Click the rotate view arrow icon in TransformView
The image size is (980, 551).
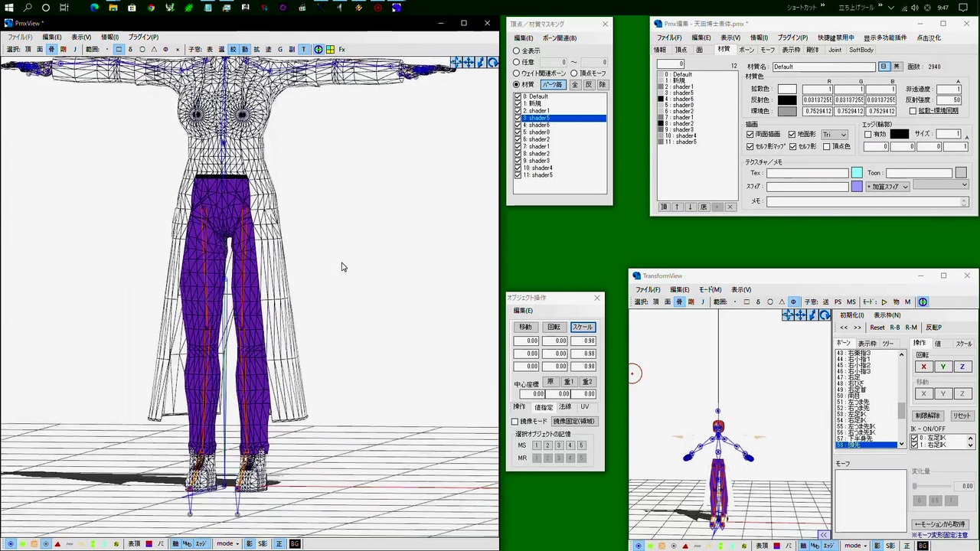click(x=825, y=315)
